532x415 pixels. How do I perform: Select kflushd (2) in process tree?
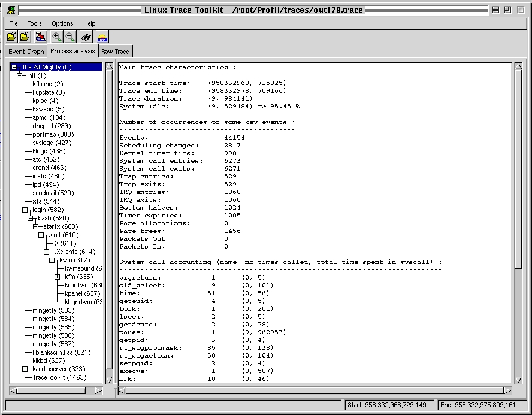48,84
